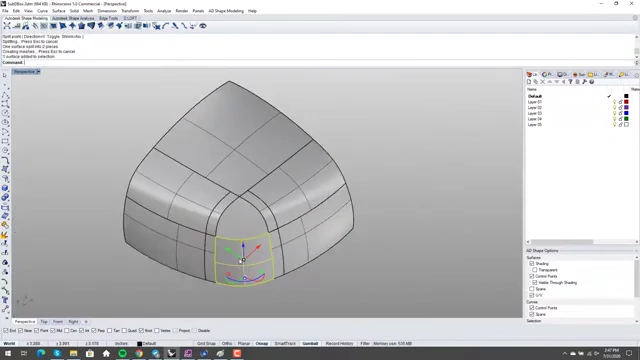Click the blue pentagon surface tool icon
640x360 pixels.
click(82, 26)
